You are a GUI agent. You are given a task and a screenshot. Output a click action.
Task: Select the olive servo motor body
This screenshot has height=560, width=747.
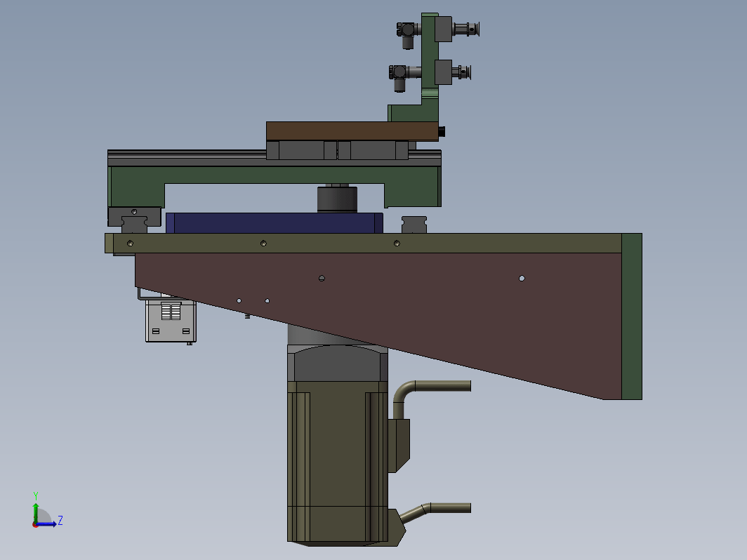[337, 462]
